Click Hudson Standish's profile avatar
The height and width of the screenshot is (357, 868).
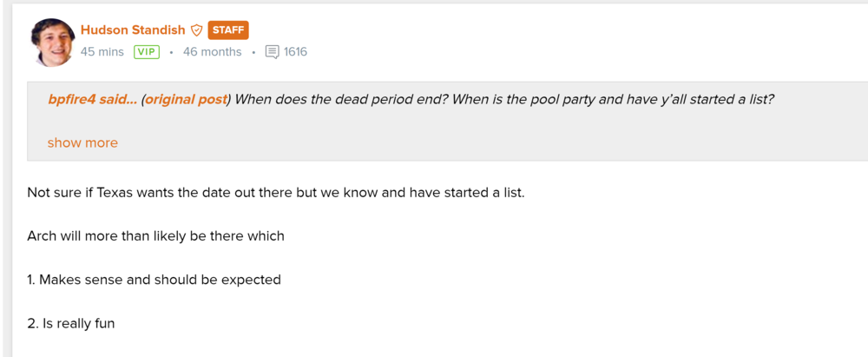pos(52,41)
